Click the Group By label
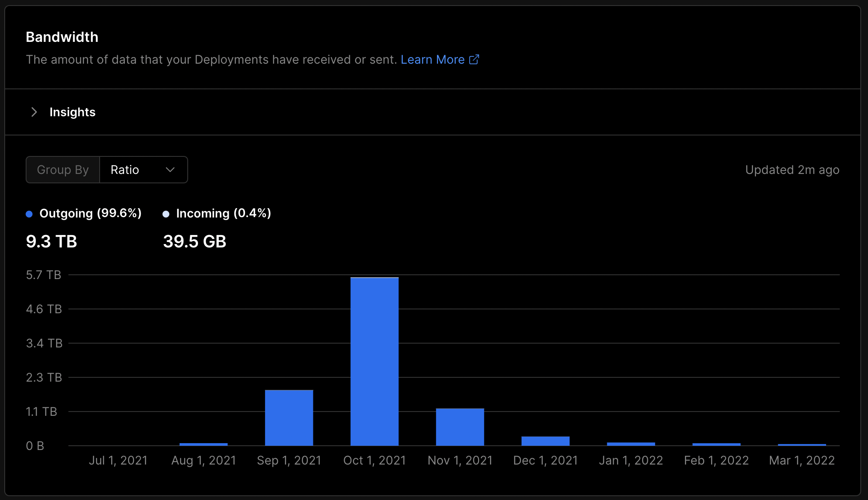This screenshot has height=500, width=868. tap(63, 170)
